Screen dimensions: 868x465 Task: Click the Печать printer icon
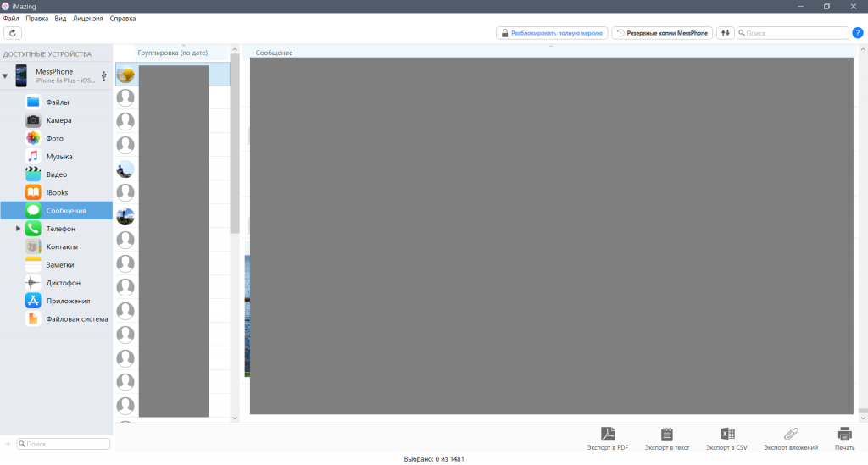point(844,439)
